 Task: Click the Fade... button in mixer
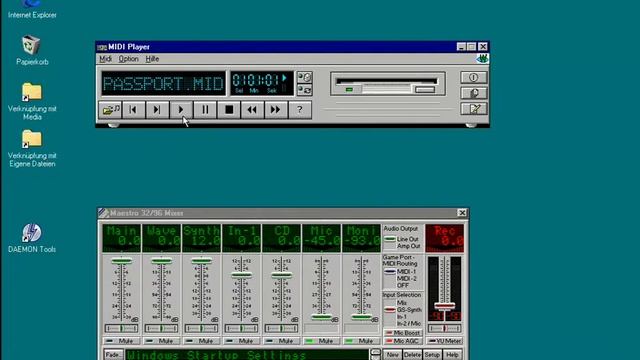tap(113, 355)
